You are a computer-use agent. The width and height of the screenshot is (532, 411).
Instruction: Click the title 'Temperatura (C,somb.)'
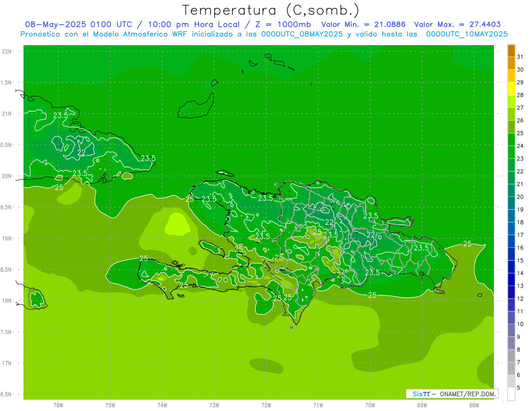click(x=270, y=10)
